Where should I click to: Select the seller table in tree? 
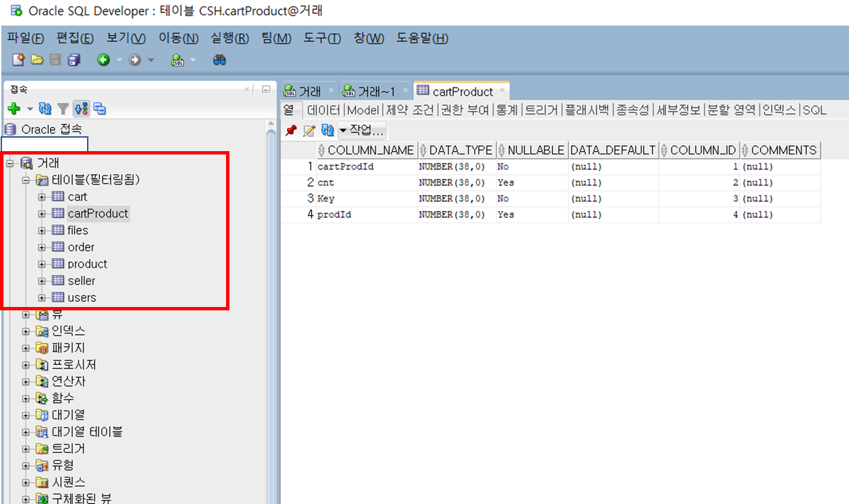(82, 281)
